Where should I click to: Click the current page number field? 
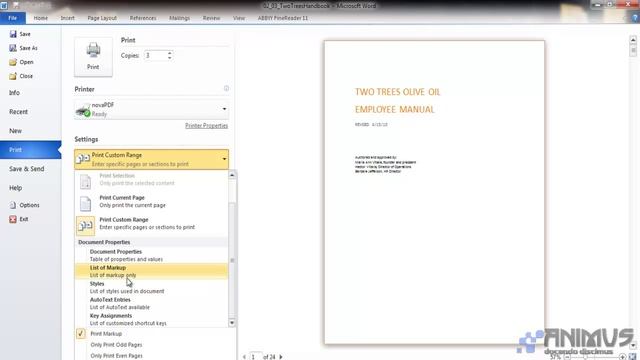click(x=255, y=357)
